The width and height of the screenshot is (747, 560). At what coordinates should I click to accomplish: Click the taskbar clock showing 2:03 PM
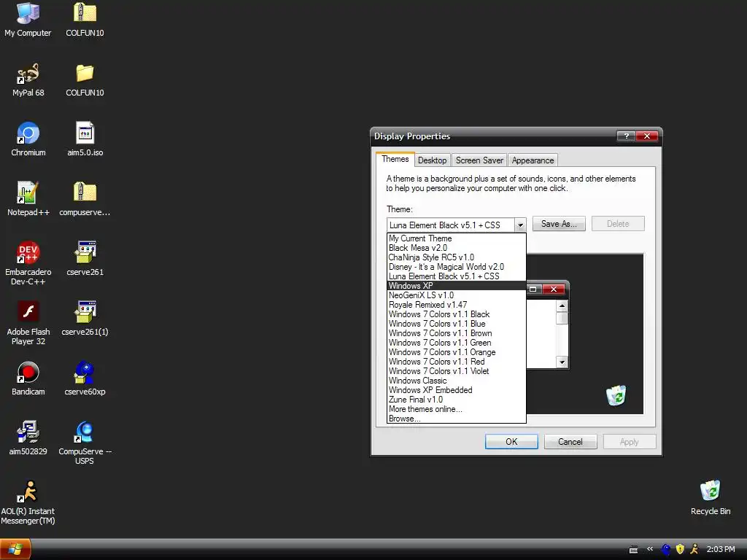pyautogui.click(x=720, y=550)
